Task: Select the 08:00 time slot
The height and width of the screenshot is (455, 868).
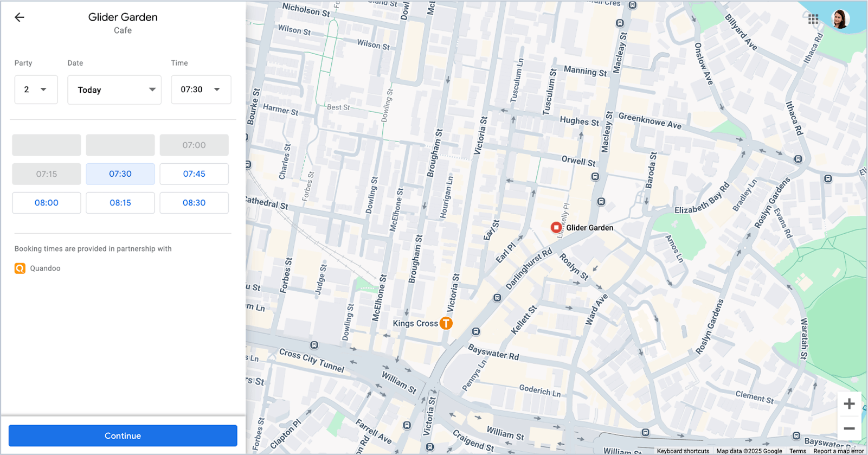Action: point(47,203)
